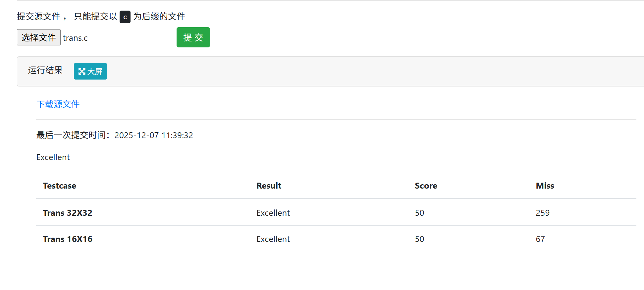Screen dimensions: 644x290
Task: Select the Trans 32X32 testcase row label
Action: 68,213
